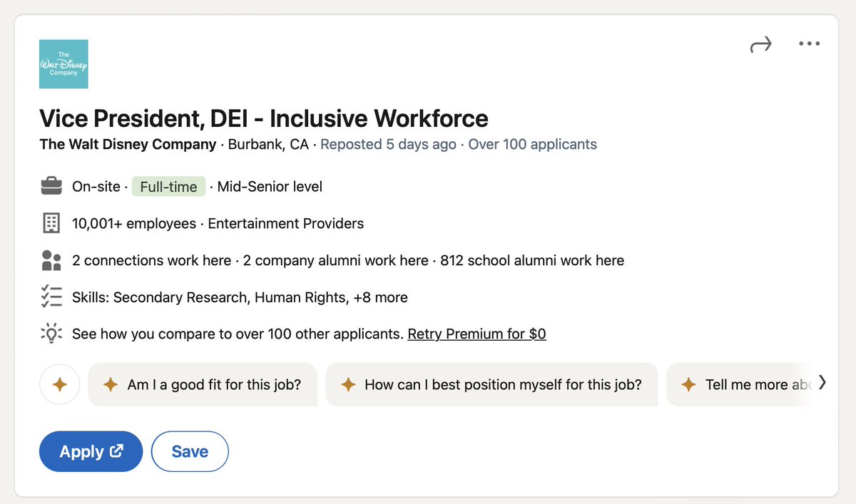Click the Save job button

[190, 451]
